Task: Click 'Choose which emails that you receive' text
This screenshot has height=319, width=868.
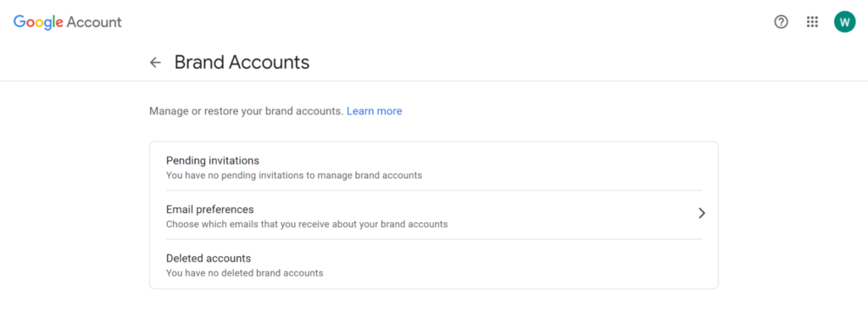Action: tap(307, 224)
